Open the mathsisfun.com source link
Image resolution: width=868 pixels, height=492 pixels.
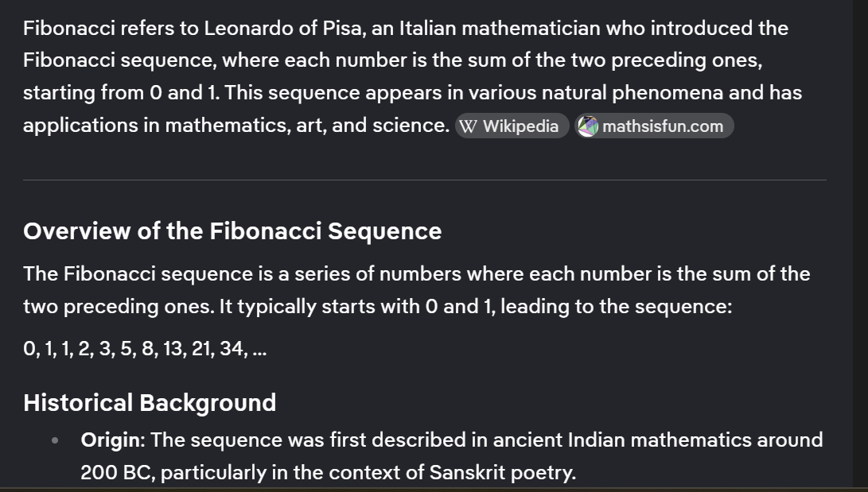tap(662, 126)
